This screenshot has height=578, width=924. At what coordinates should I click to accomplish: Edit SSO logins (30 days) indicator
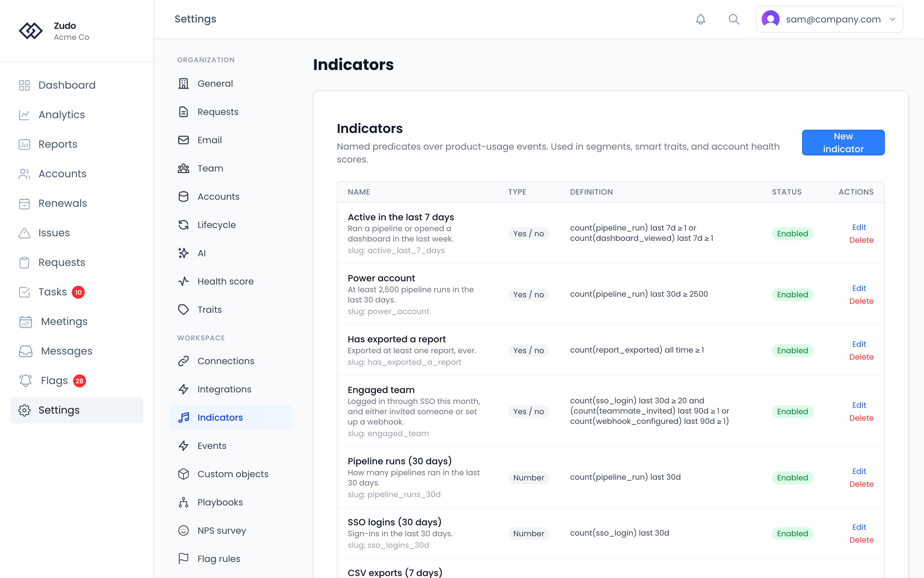tap(859, 527)
